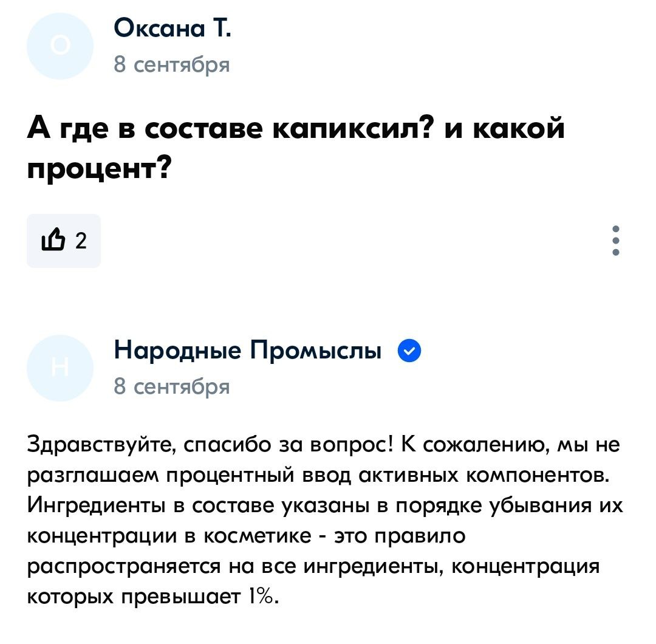Click the word распространяется in the reply
The height and width of the screenshot is (644, 656).
(x=123, y=567)
